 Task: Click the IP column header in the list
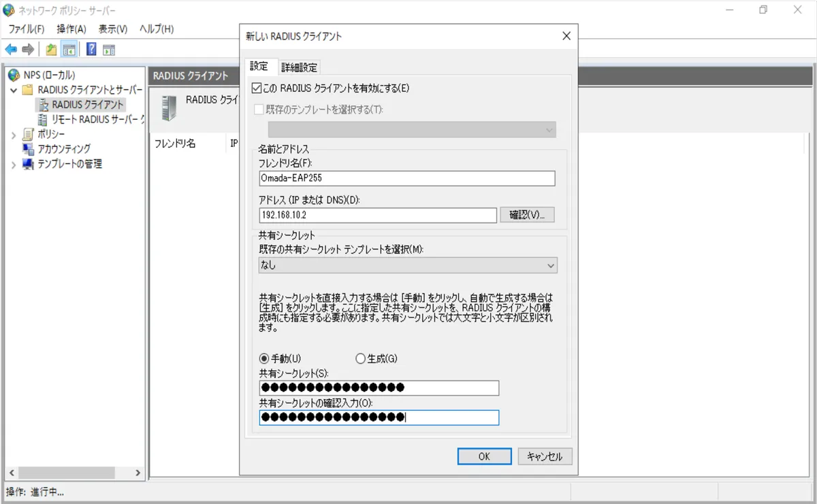pos(233,144)
